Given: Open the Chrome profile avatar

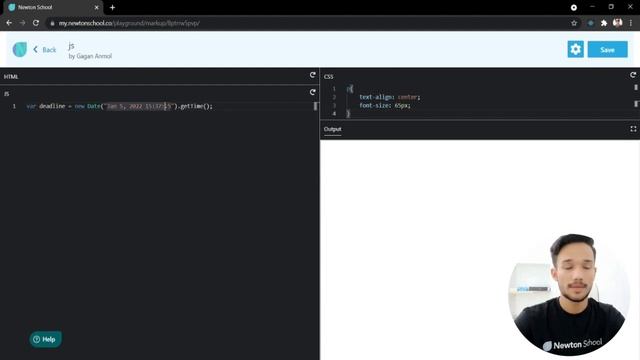Looking at the screenshot, I should [617, 23].
